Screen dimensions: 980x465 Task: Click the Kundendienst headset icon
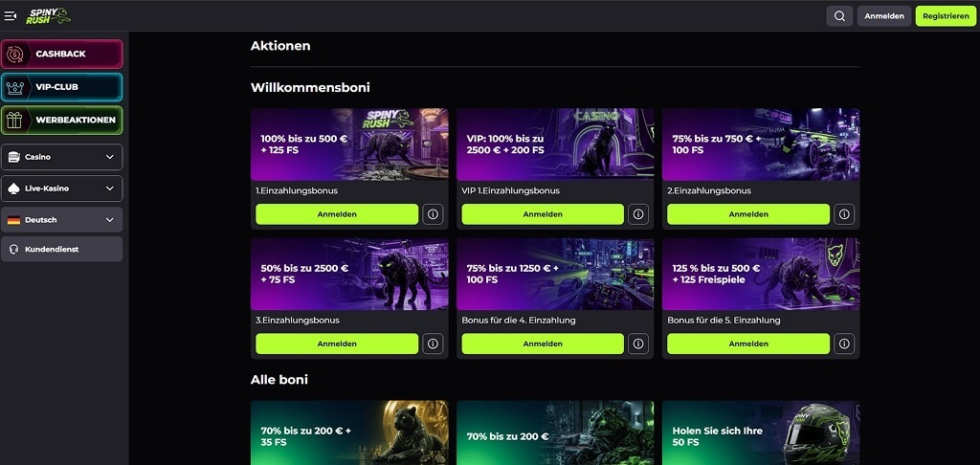pyautogui.click(x=13, y=249)
